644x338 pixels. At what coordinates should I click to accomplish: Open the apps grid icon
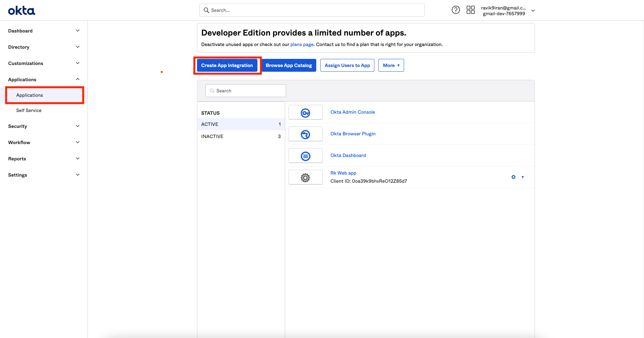click(x=471, y=10)
